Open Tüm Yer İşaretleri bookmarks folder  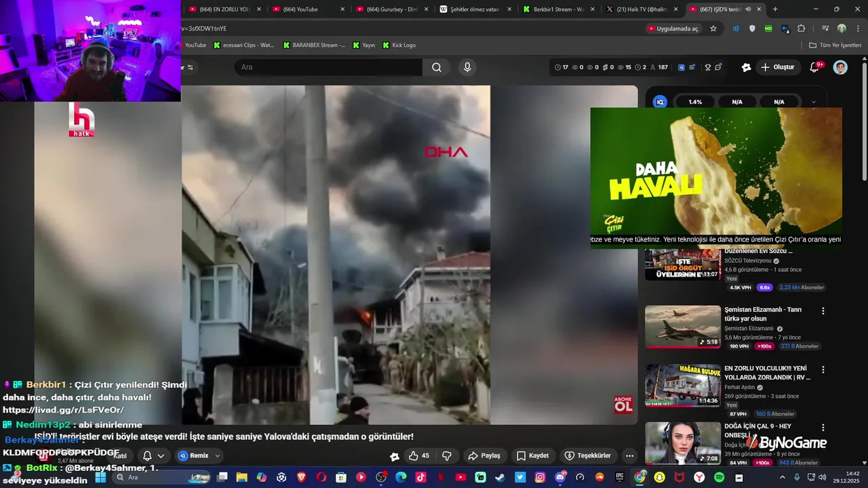tap(835, 45)
